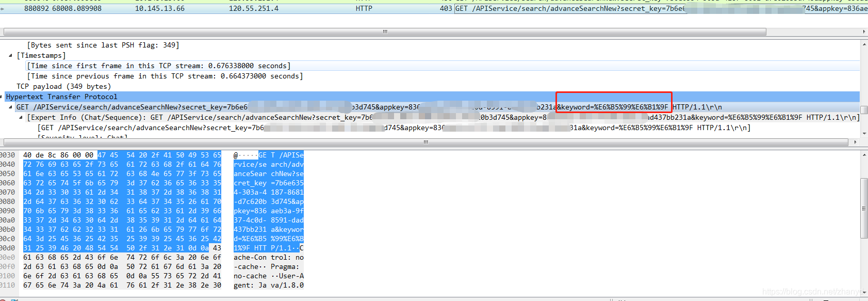This screenshot has width=868, height=301.
Task: Click ASCII text 'rvice/se arch/adv'
Action: tap(269, 164)
